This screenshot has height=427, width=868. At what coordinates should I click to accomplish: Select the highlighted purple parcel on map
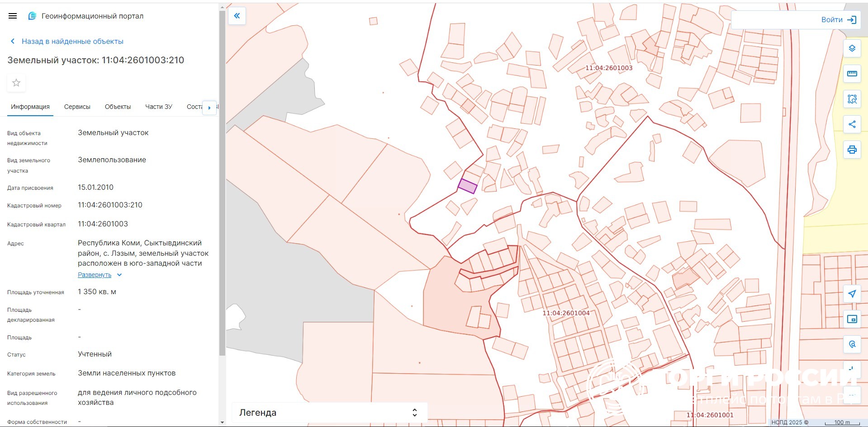[x=468, y=186]
